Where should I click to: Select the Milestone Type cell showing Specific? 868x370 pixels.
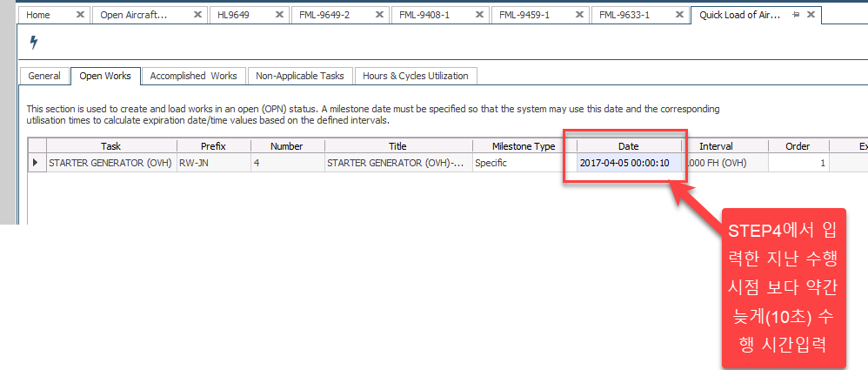coord(524,163)
